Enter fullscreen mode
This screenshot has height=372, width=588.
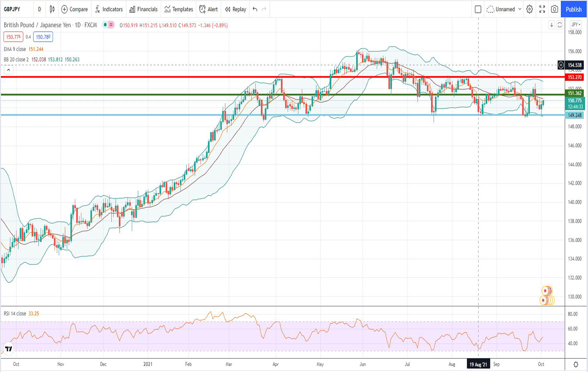tap(542, 9)
